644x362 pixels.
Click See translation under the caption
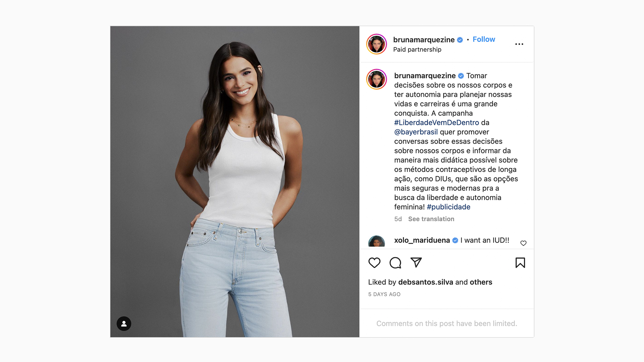(431, 219)
